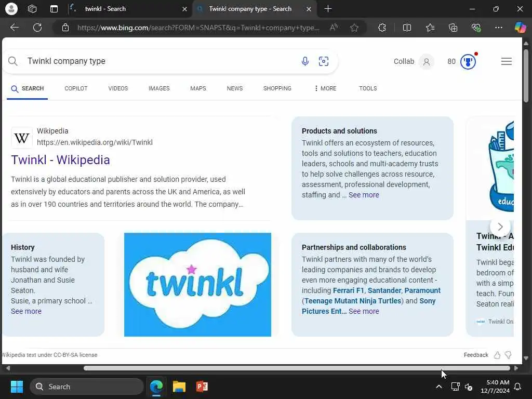The image size is (532, 399).
Task: Open the Ferrari F1 link
Action: pos(349,290)
